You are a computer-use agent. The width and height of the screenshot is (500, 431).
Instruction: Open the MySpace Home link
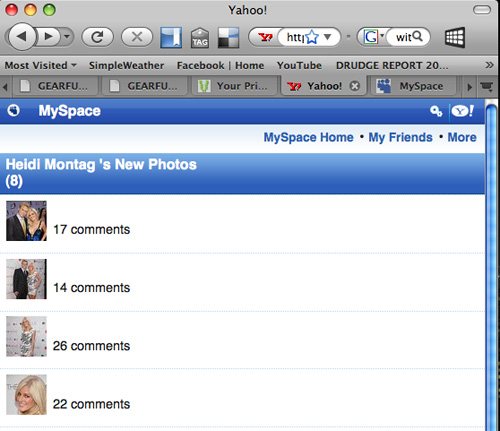point(308,137)
